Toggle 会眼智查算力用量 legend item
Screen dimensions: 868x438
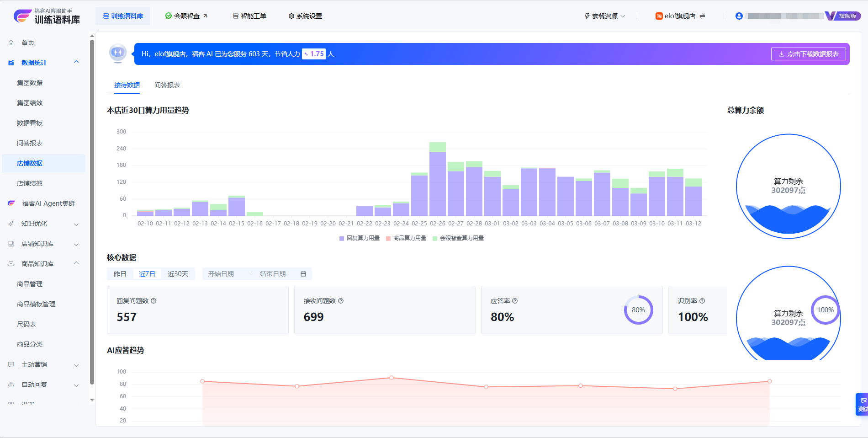coord(458,238)
